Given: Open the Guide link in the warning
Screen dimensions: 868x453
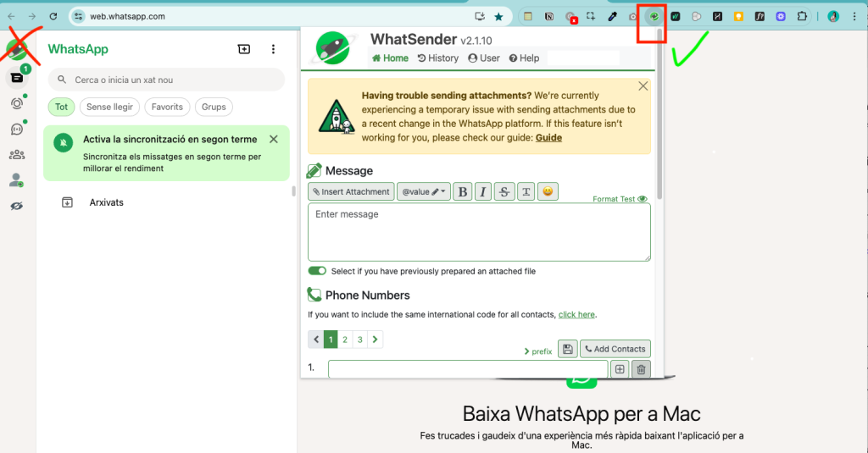Looking at the screenshot, I should point(548,138).
